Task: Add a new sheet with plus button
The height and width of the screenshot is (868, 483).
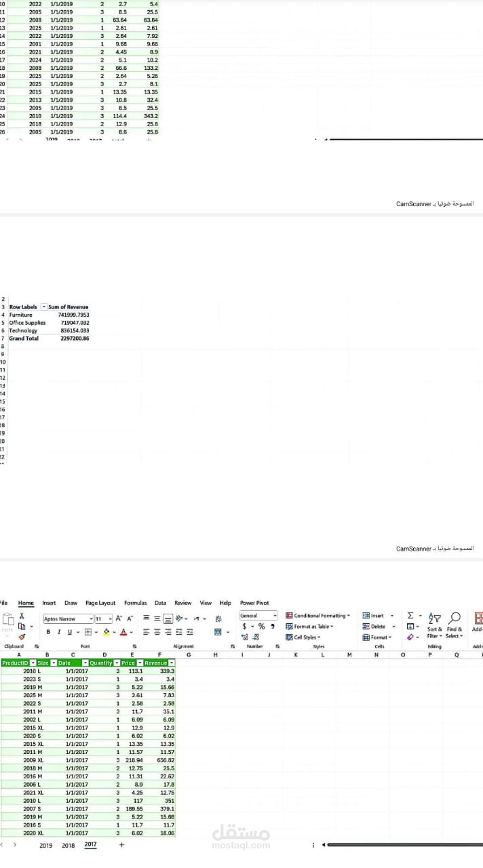Action: [121, 845]
